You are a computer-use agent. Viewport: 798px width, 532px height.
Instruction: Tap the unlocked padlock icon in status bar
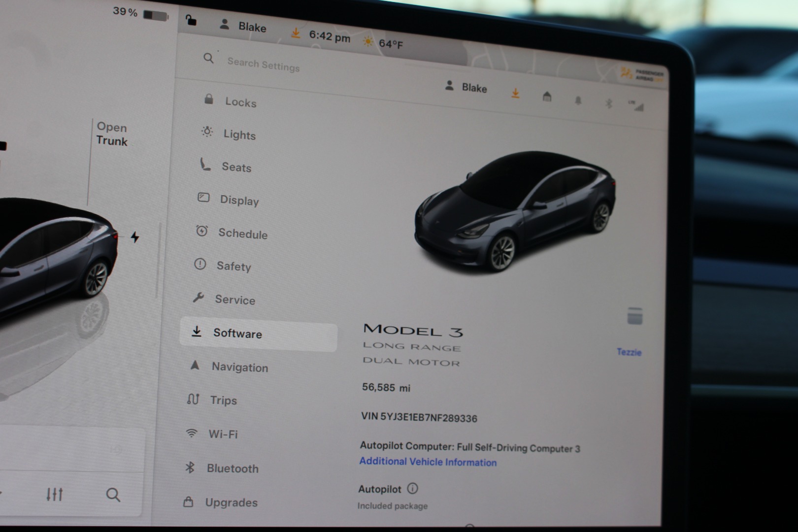tap(191, 20)
